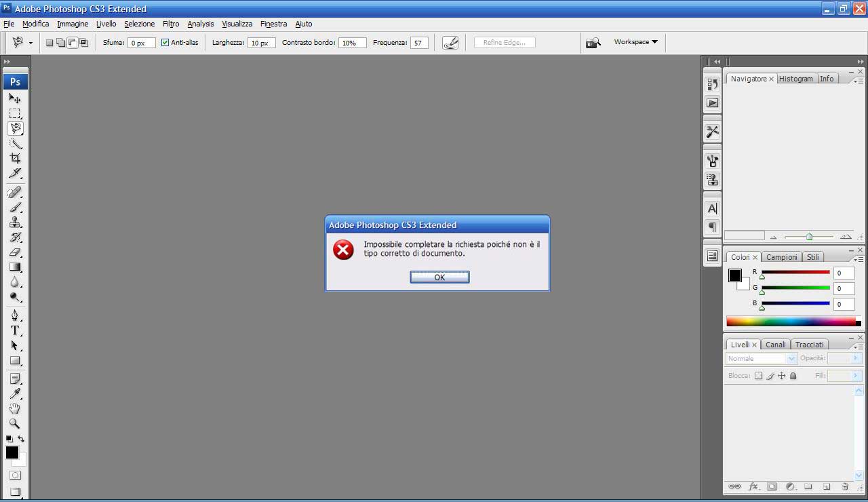
Task: Open the Navigatore panel options menu
Action: point(859,80)
